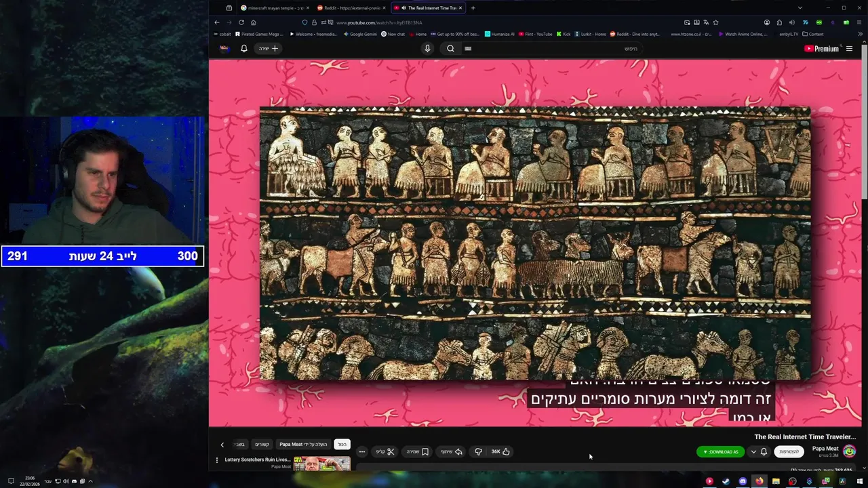Open Papa Meat channel avatar
The image size is (868, 488).
[x=849, y=451]
